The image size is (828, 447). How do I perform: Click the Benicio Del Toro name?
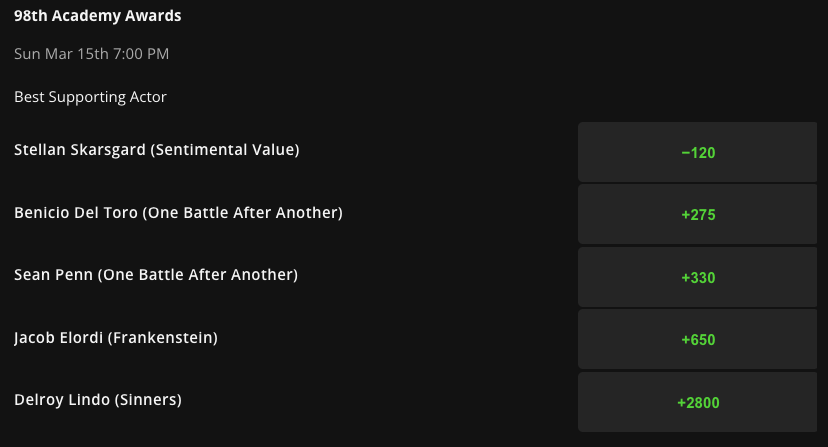[x=76, y=212]
